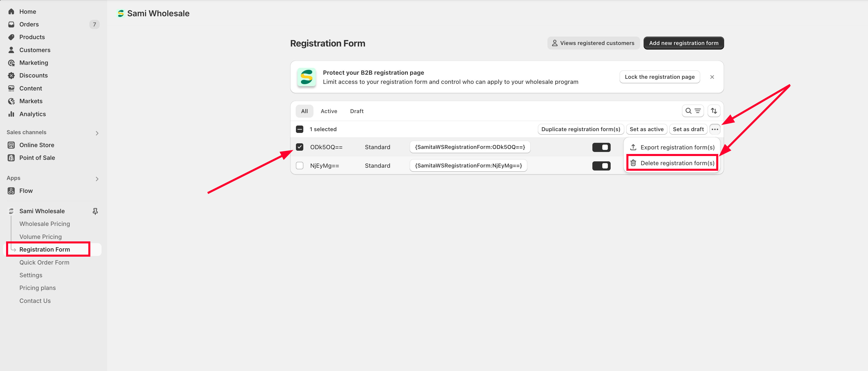Screen dimensions: 868x371
Task: Toggle off the ODk5OQ== form switch
Action: pos(601,147)
